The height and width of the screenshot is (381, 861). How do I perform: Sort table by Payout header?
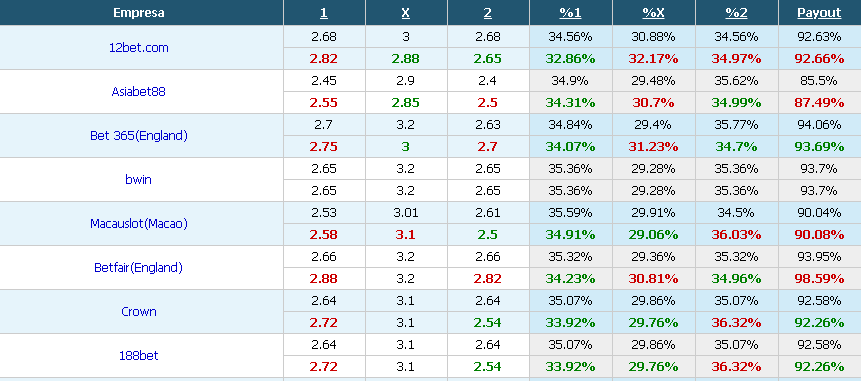point(819,13)
